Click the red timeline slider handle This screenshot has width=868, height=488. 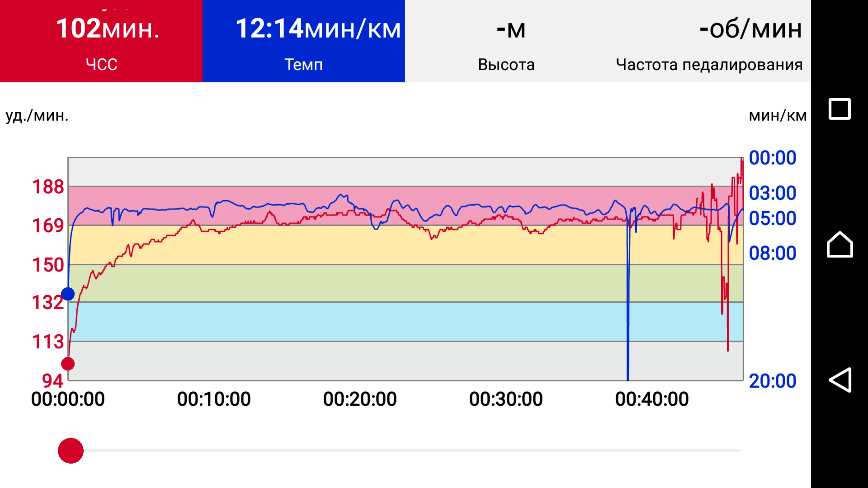(71, 450)
